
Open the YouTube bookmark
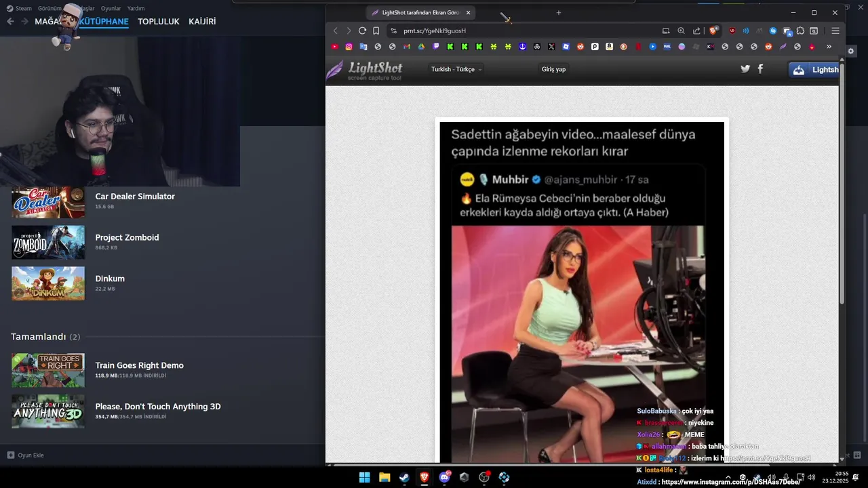click(334, 47)
